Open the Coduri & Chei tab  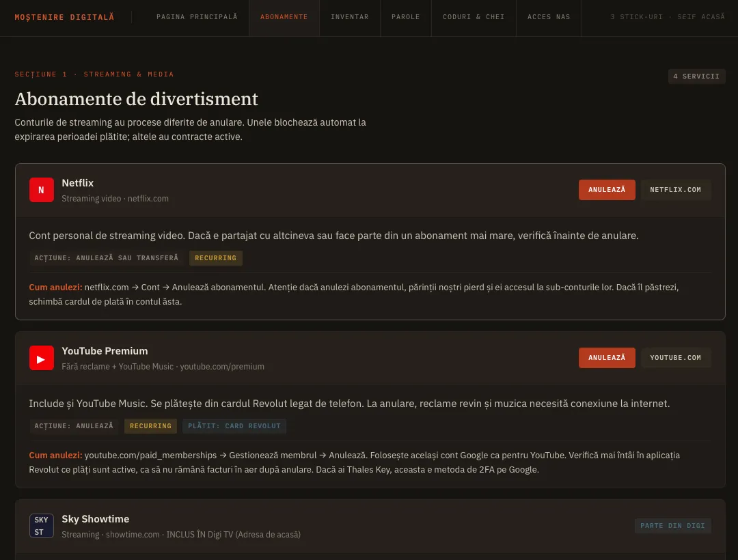click(474, 17)
